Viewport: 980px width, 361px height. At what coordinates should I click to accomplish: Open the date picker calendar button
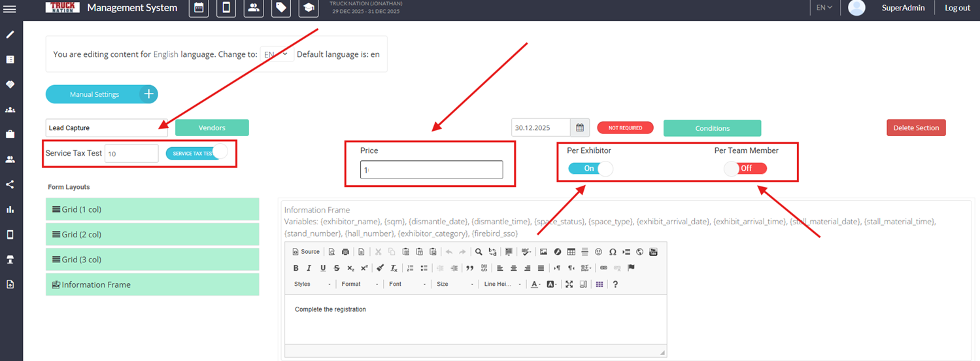point(580,128)
